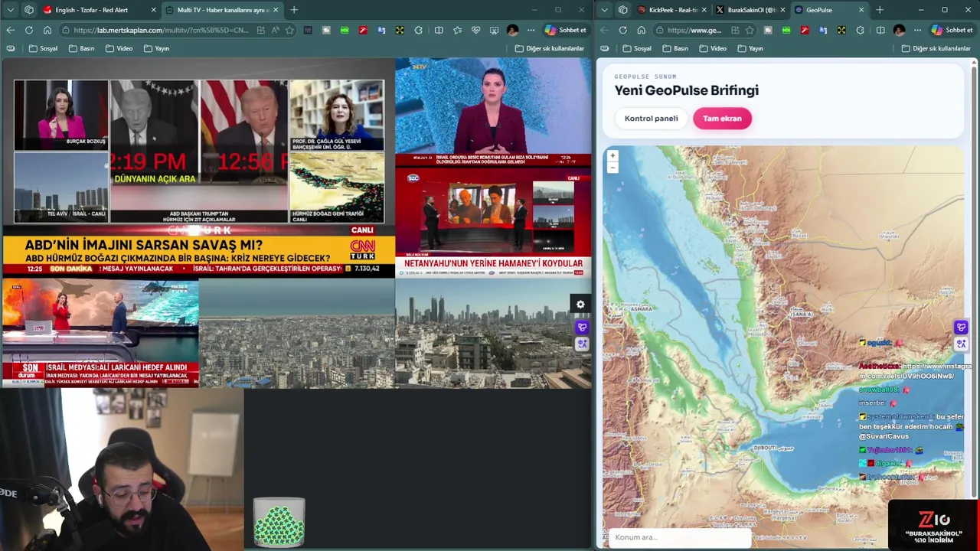Screen dimensions: 980x551
Task: Open Diğer sık kullanılanlar folder in left browser
Action: [x=550, y=48]
